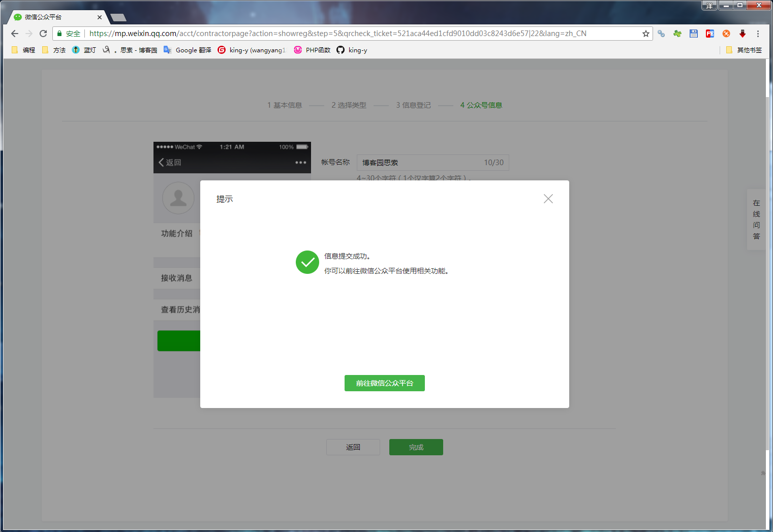Viewport: 773px width, 532px height.
Task: Click the green 完成 button
Action: click(x=416, y=447)
